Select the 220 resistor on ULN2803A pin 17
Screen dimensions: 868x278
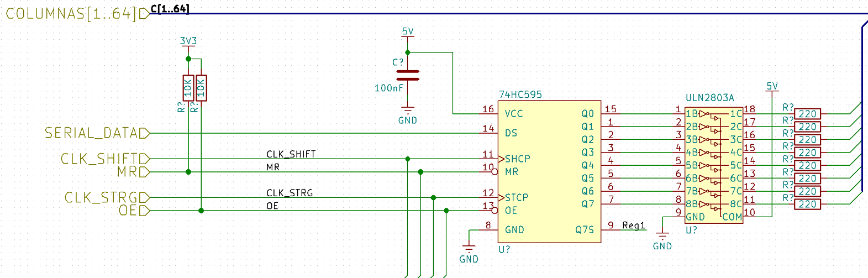pos(807,127)
